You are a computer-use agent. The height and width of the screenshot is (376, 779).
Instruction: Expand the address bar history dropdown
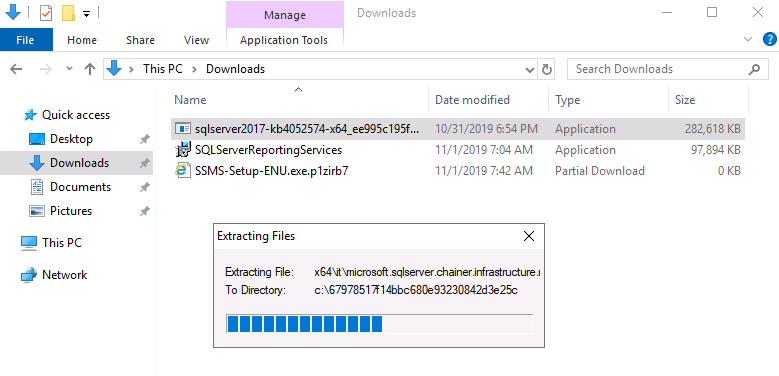530,70
